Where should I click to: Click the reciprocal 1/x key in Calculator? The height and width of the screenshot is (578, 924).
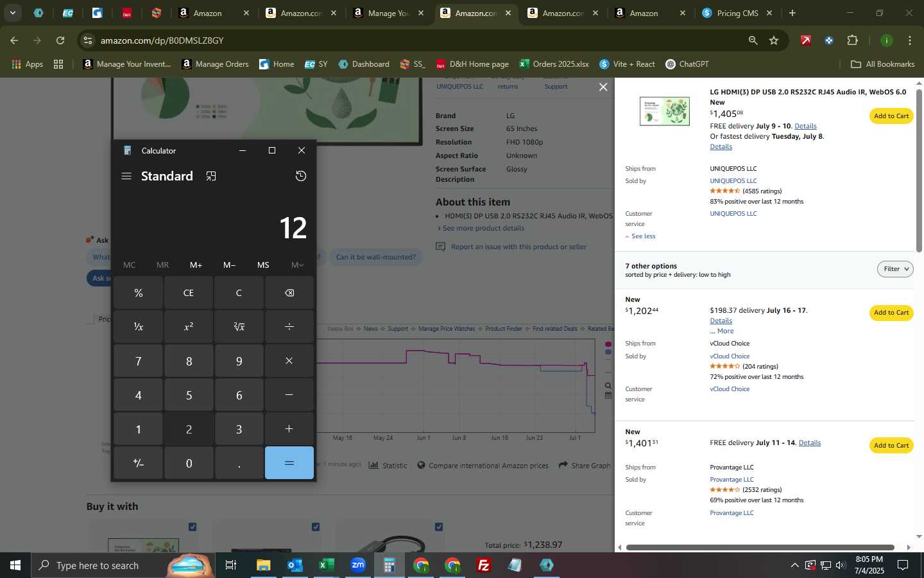[138, 327]
